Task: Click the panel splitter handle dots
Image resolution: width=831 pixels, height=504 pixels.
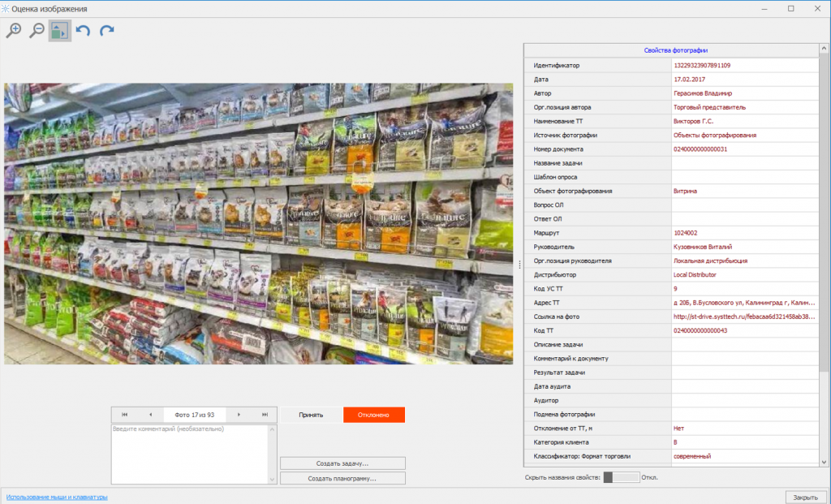Action: [519, 265]
